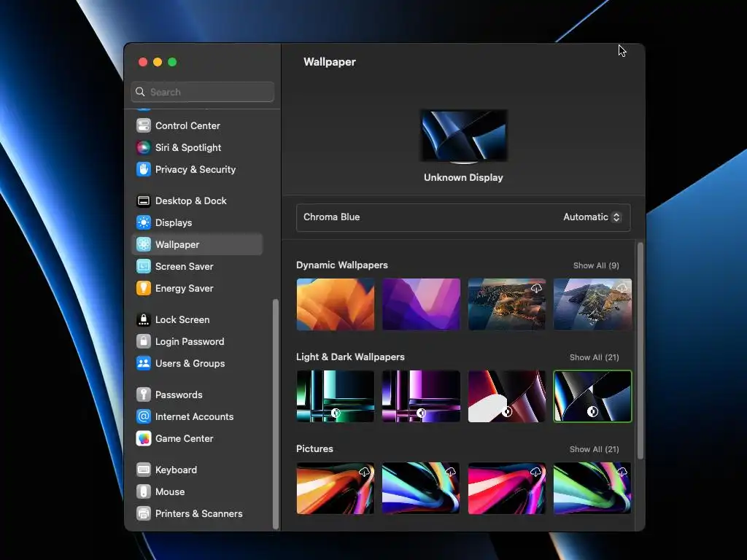Click the Mouse label in sidebar
The height and width of the screenshot is (560, 747).
170,492
